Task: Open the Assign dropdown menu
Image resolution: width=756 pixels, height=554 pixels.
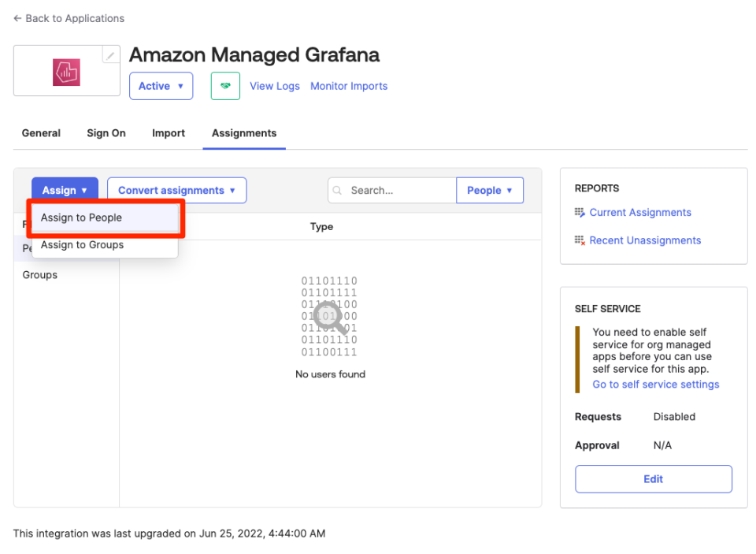Action: tap(65, 190)
